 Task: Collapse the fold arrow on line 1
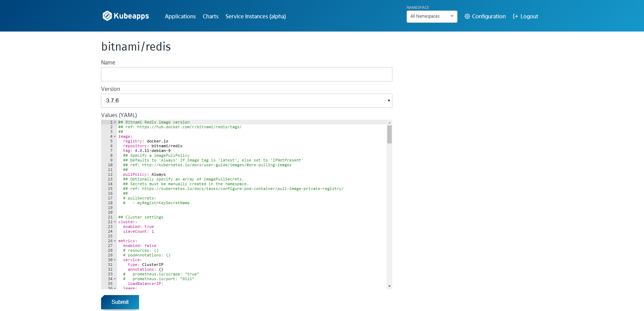pyautogui.click(x=115, y=122)
